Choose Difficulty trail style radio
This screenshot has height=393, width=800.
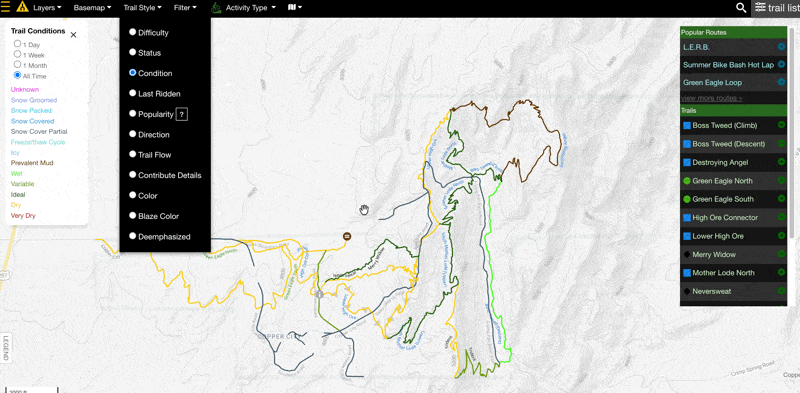click(133, 32)
